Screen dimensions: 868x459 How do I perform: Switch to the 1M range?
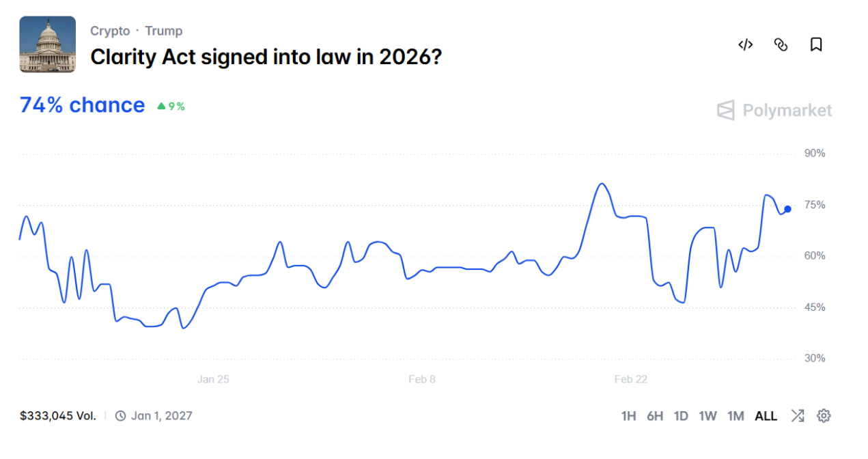point(736,416)
